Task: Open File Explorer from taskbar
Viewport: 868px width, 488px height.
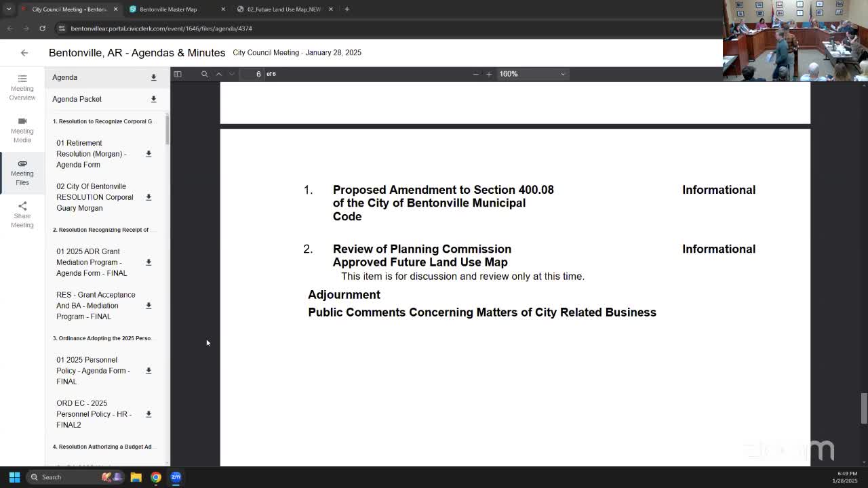Action: tap(136, 477)
